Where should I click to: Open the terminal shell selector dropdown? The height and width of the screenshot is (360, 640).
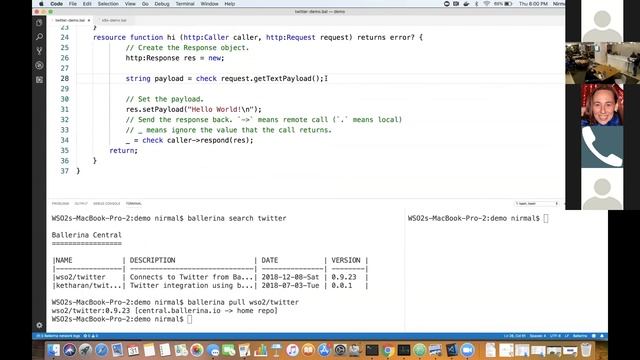click(536, 203)
